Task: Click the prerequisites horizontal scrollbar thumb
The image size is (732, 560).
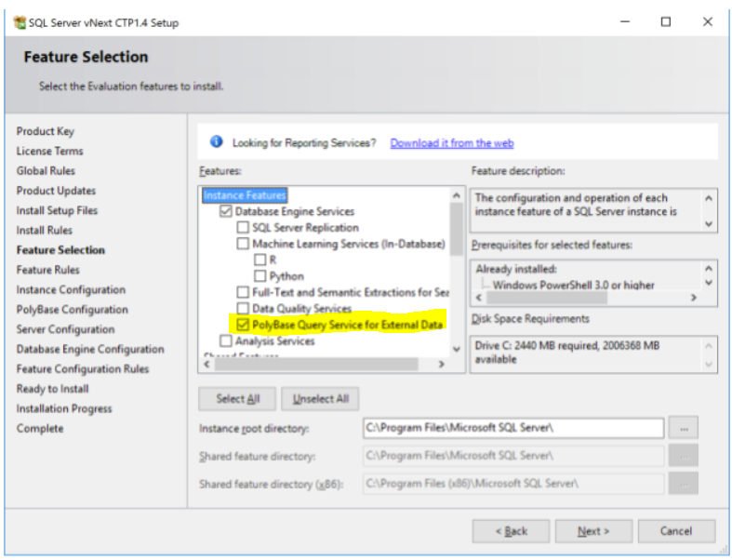Action: click(547, 298)
